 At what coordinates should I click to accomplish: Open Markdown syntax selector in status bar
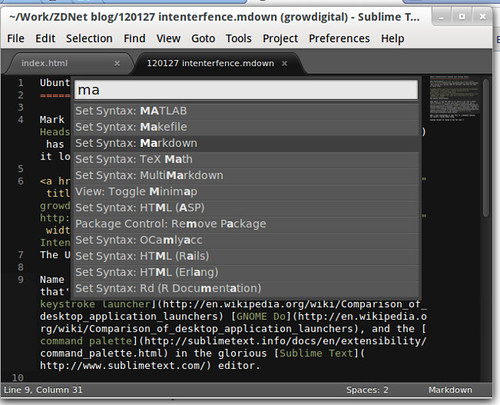[x=450, y=390]
